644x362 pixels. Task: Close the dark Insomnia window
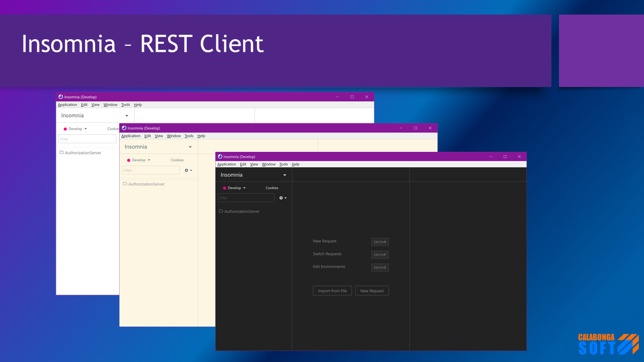519,156
